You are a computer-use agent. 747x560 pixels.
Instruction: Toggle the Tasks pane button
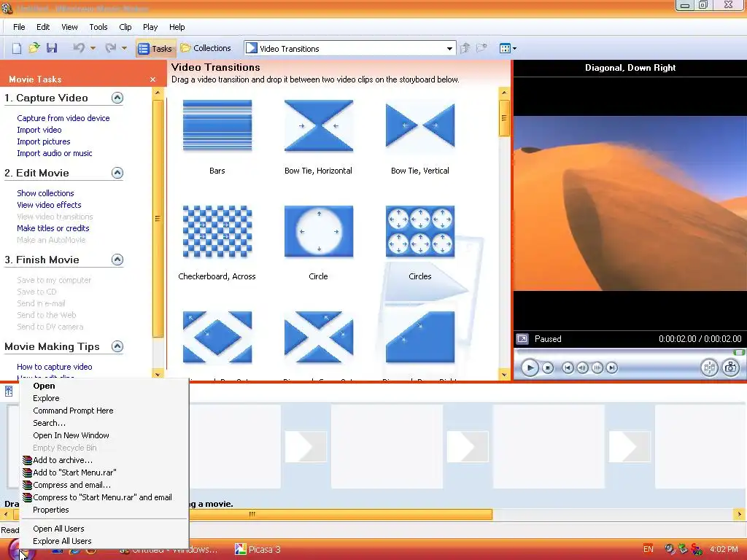155,49
